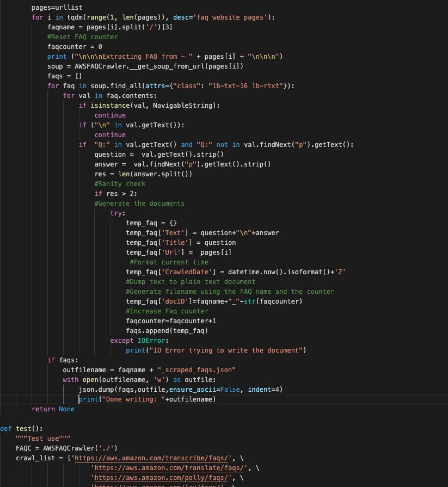448x487 pixels.
Task: Click the "return None" statement
Action: tap(53, 409)
